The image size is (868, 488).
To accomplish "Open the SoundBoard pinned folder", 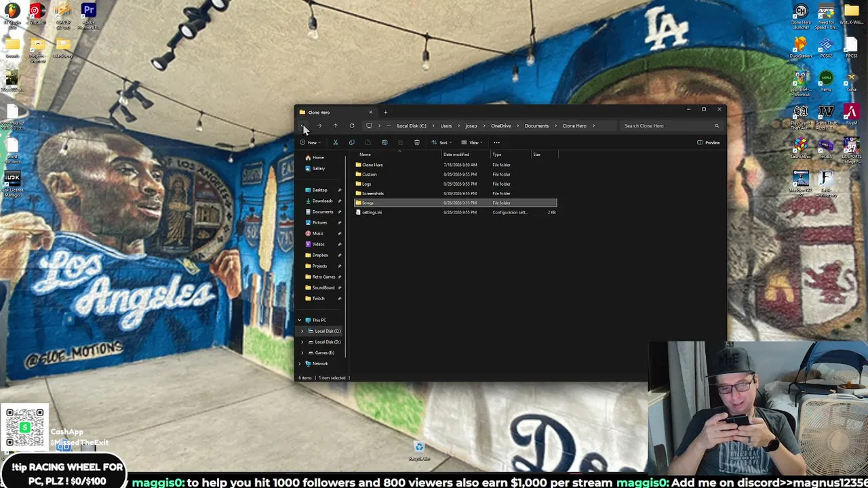I will tap(323, 287).
